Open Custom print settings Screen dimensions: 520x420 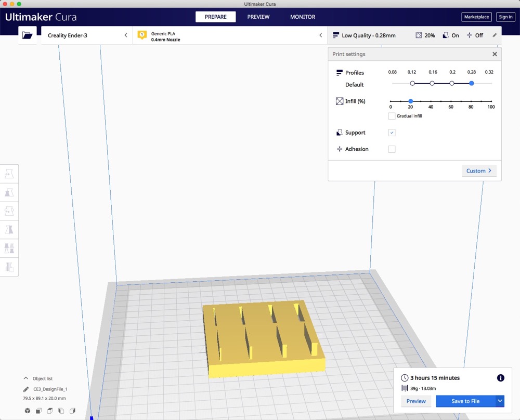(x=479, y=170)
